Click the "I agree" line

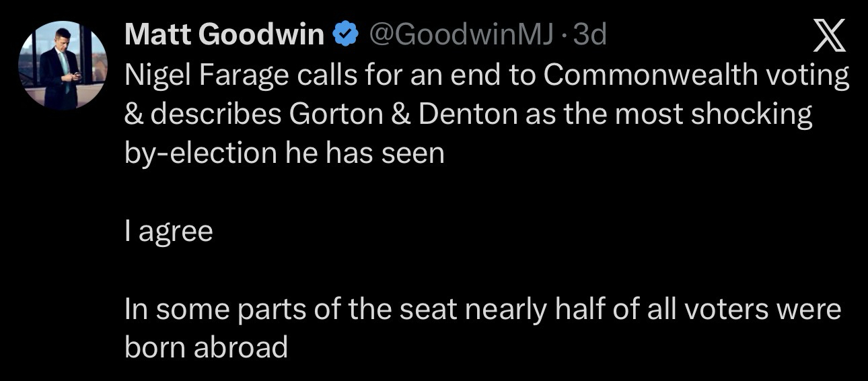tap(169, 232)
